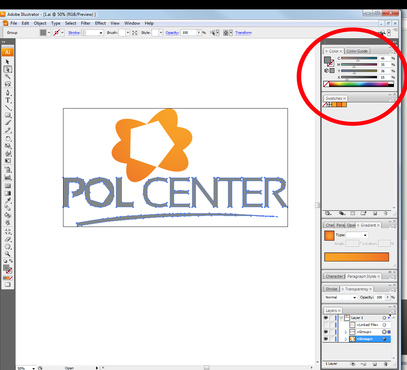Screen dimensions: 407x370
Task: Click target circle of <Linked File> row
Action: point(384,325)
